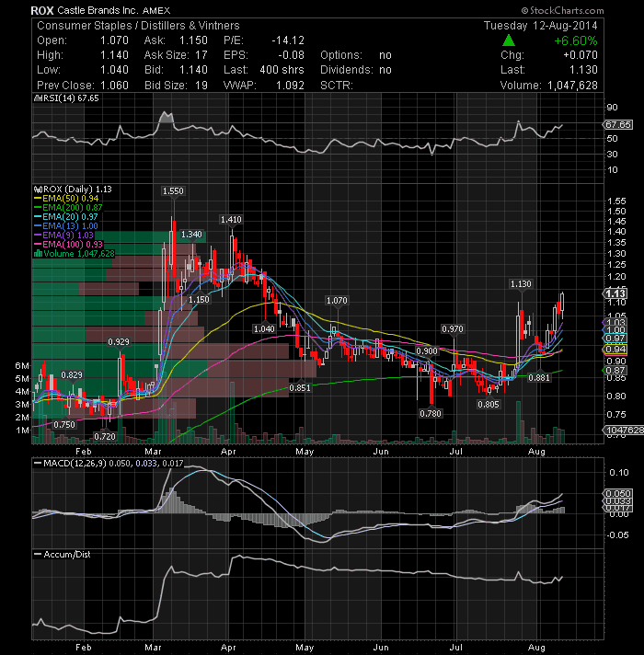
Task: Select the ROX ticker symbol in the title
Action: tap(42, 10)
